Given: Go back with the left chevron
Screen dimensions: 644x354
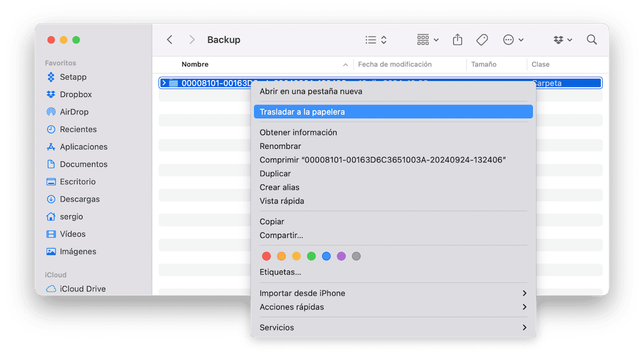Looking at the screenshot, I should (169, 40).
